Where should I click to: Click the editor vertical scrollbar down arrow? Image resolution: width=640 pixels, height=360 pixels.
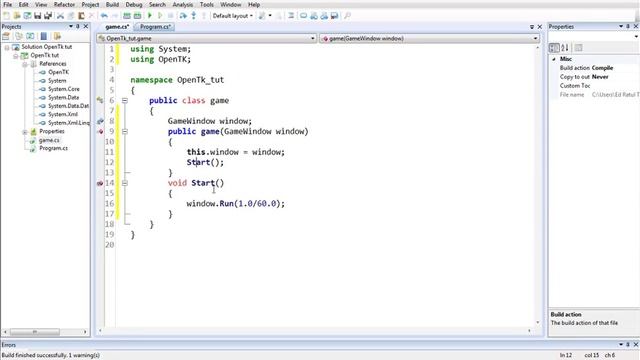(x=538, y=322)
